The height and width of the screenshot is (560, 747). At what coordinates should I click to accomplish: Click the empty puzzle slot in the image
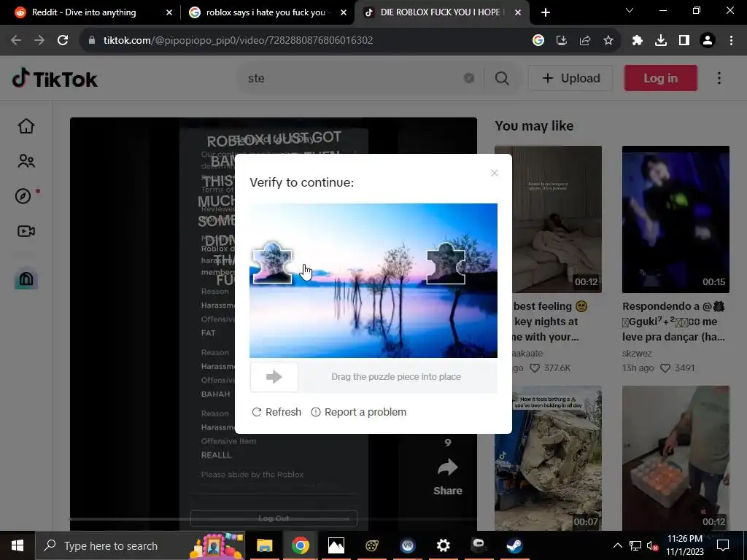(446, 263)
